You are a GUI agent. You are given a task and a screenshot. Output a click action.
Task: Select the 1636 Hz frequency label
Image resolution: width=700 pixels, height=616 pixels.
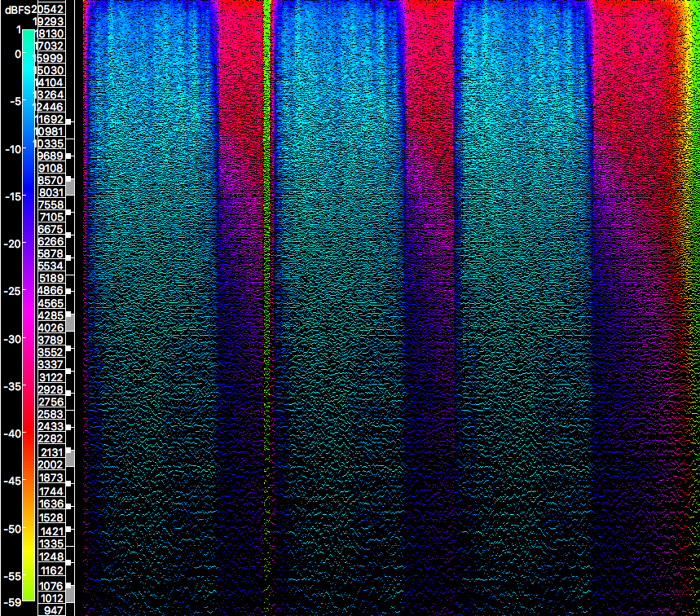[51, 504]
